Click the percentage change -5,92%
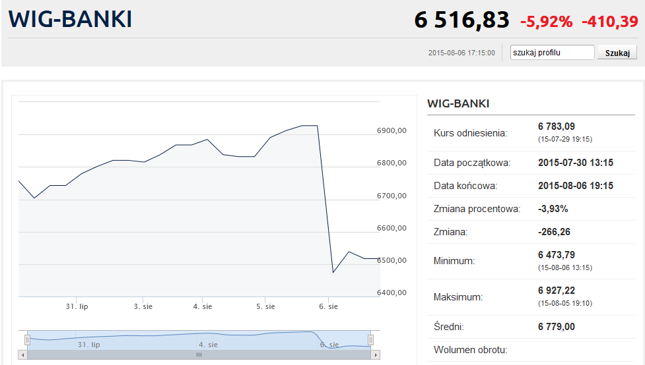 click(546, 21)
